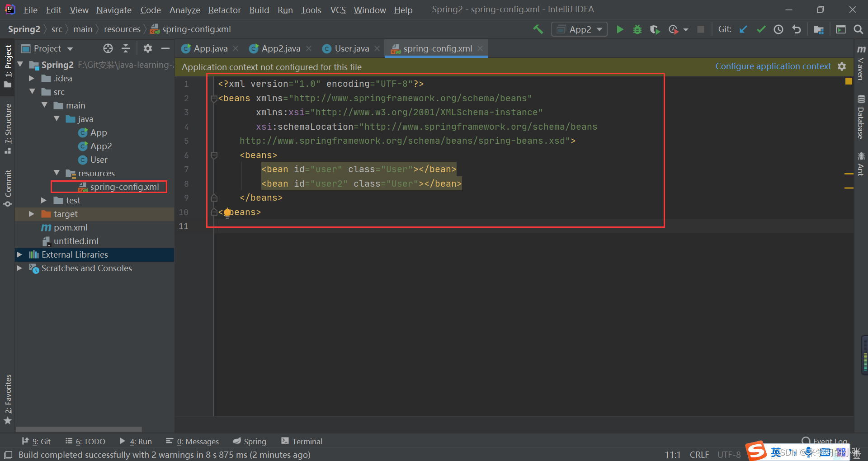Viewport: 868px width, 461px height.
Task: Click CRLF line separator in status bar
Action: [x=699, y=455]
